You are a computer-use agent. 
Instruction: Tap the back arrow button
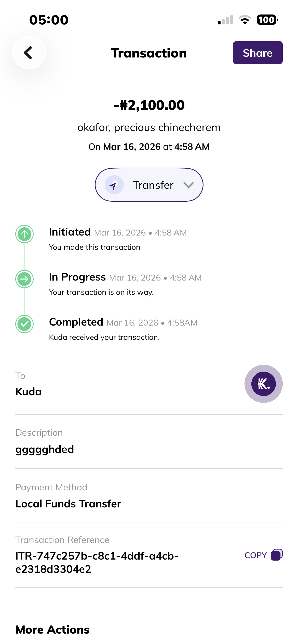29,53
